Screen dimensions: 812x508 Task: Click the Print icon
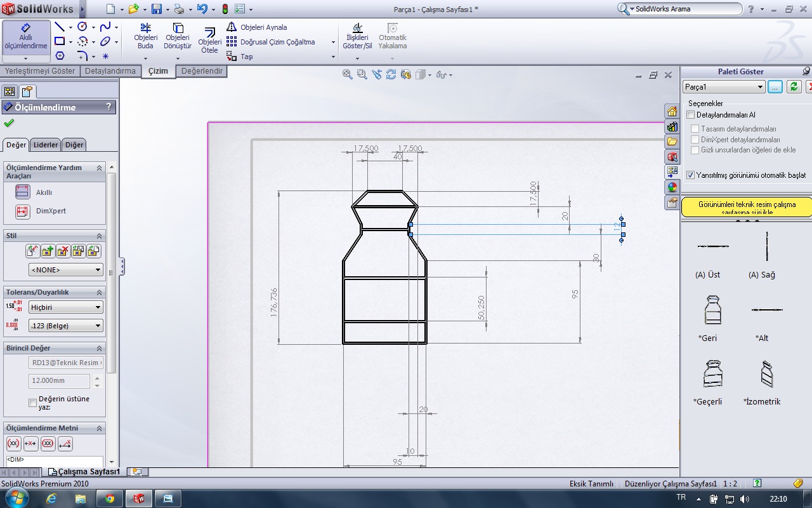179,9
